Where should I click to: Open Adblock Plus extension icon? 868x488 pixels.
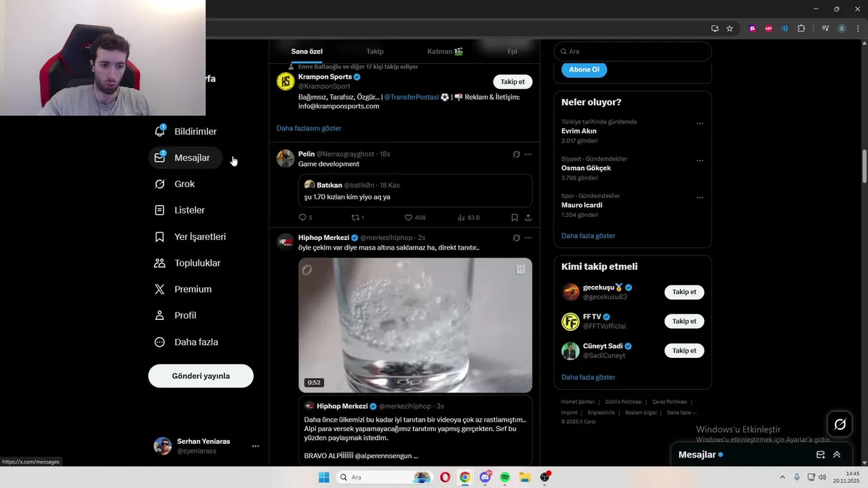768,28
